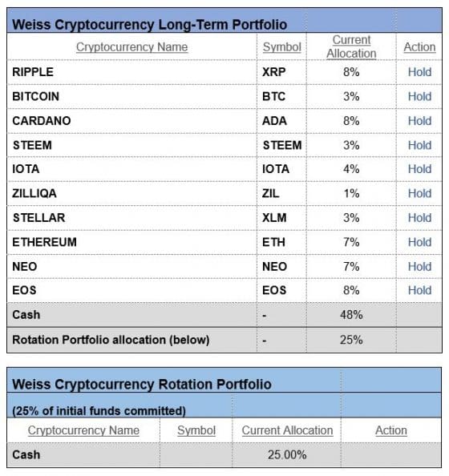
Task: Click the Rotation Portfolio Cryptocurrency Name header
Action: click(83, 430)
